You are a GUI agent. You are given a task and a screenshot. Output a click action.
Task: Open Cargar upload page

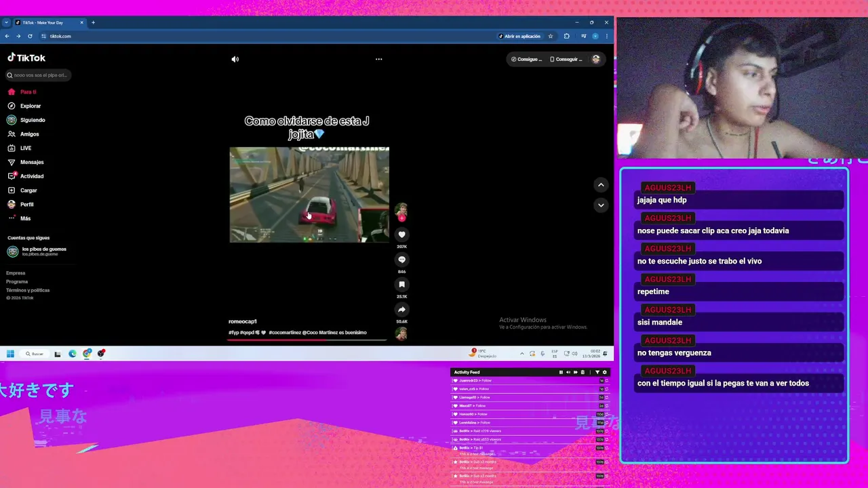point(22,190)
